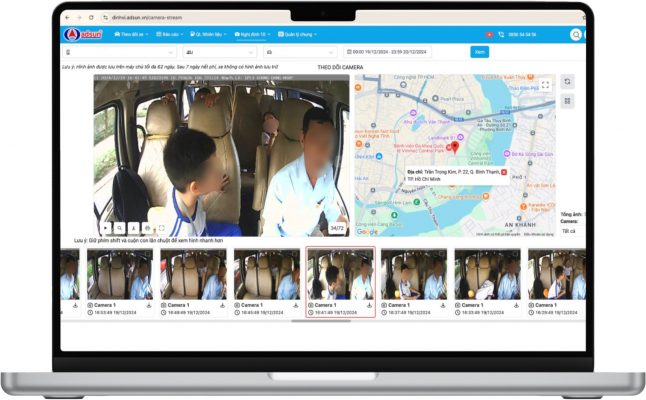The image size is (646, 400).
Task: Click the blue Xem button
Action: [480, 51]
